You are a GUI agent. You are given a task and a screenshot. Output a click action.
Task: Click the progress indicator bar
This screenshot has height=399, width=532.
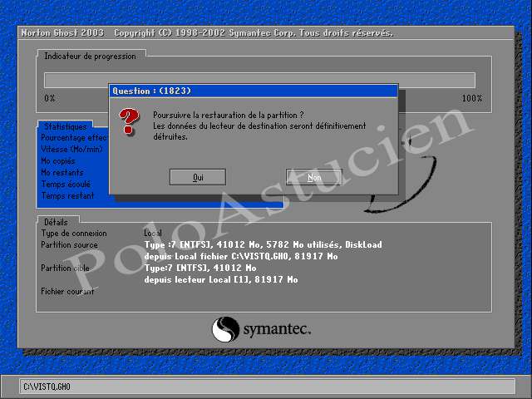(x=259, y=80)
